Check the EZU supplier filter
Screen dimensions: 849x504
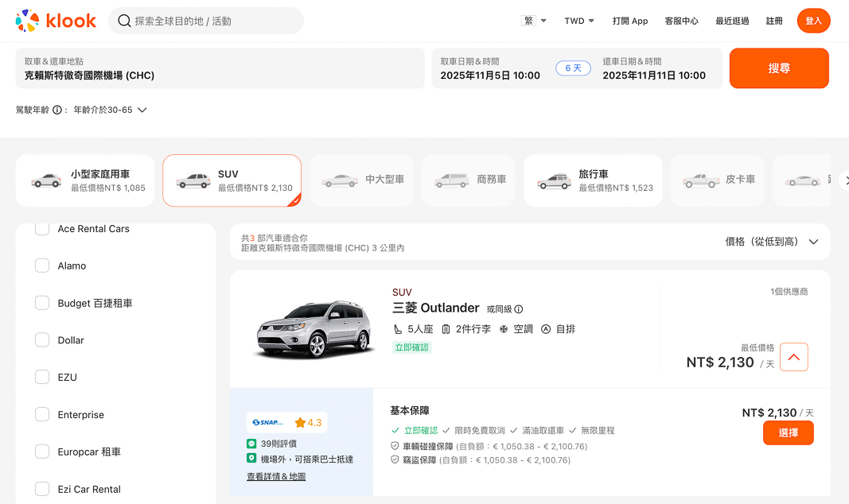[x=42, y=377]
